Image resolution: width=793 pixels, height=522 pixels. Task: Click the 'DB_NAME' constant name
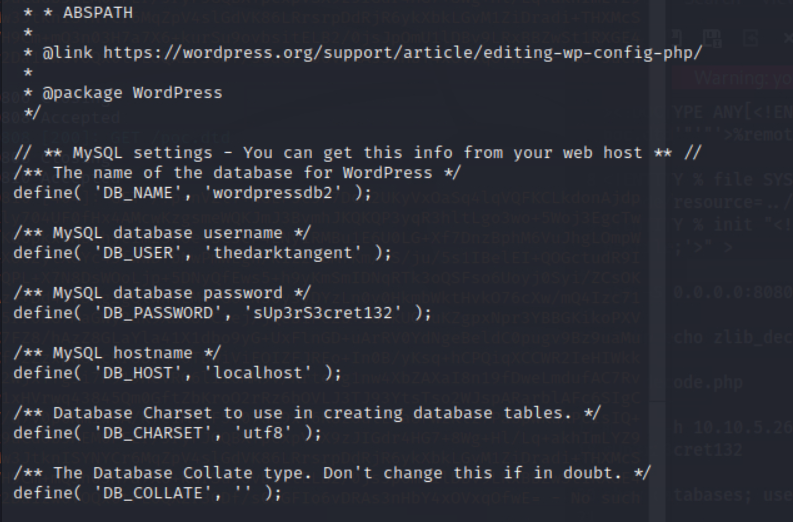[138, 193]
